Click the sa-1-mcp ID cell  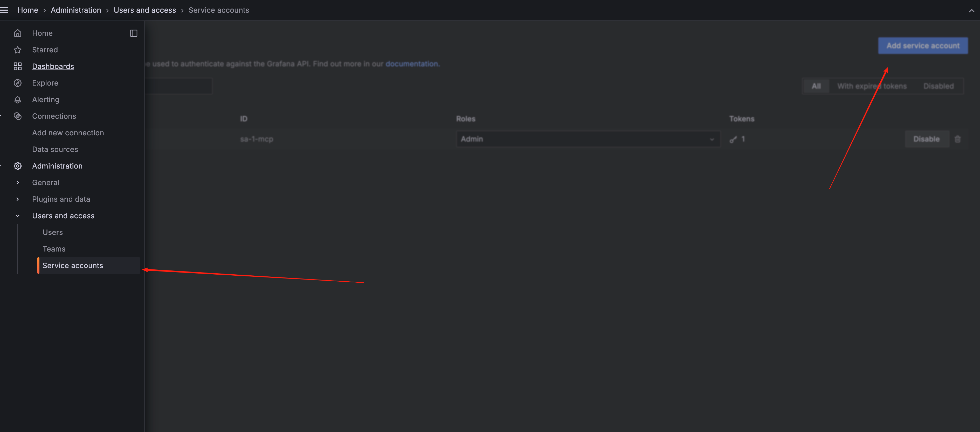[x=256, y=139]
